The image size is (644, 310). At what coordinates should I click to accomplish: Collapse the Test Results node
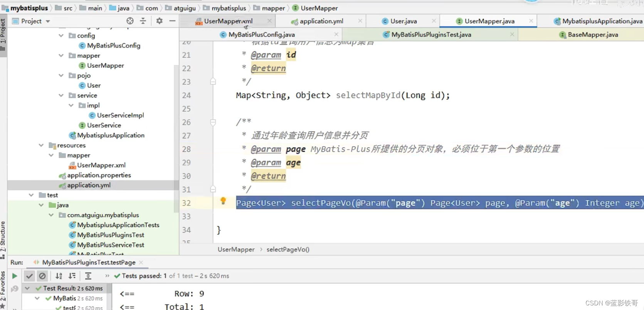[x=27, y=288]
